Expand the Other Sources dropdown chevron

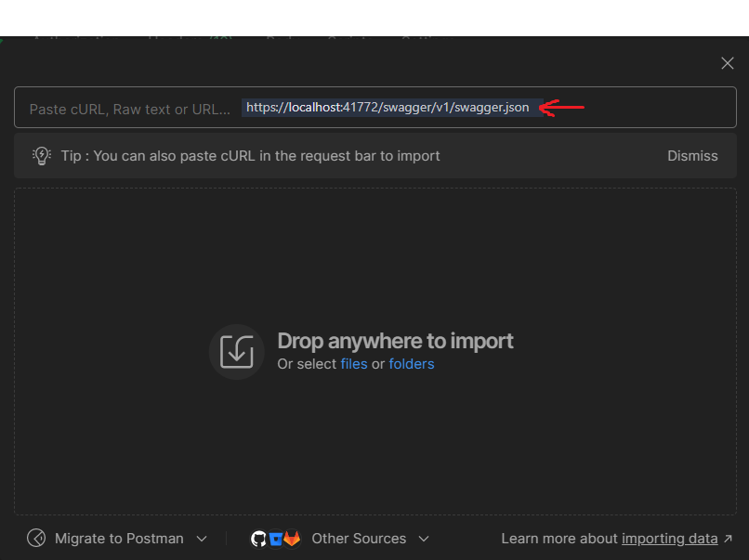click(x=424, y=539)
